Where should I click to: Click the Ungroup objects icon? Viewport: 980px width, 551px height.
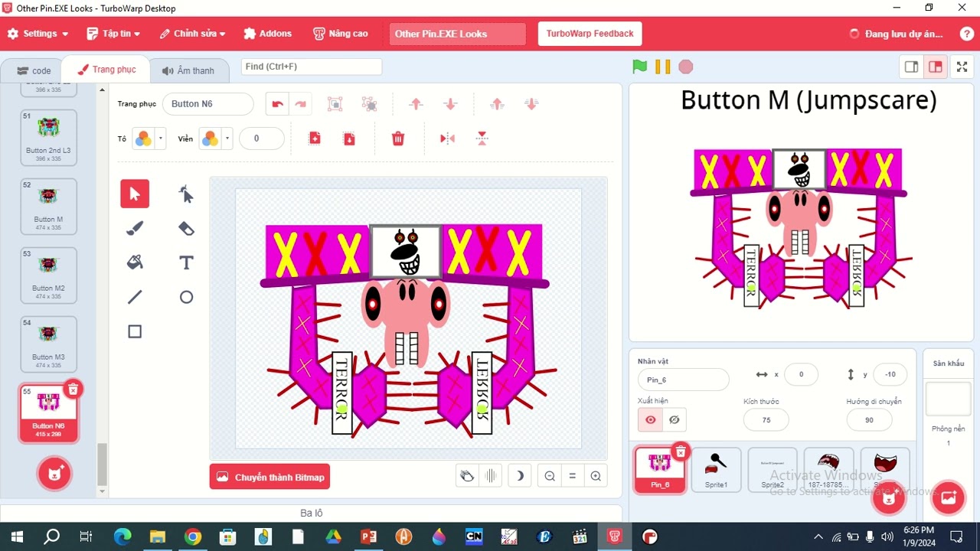tap(369, 104)
